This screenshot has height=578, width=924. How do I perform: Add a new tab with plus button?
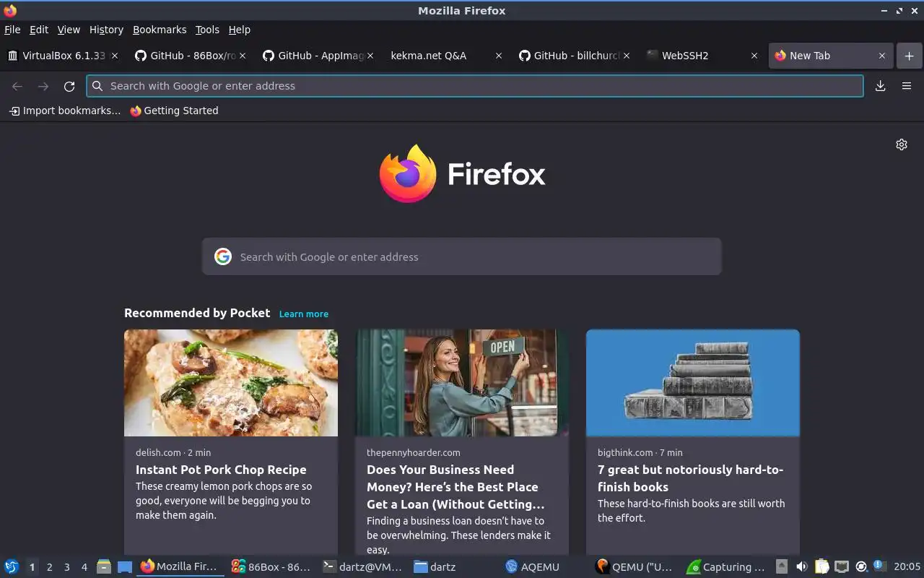909,56
